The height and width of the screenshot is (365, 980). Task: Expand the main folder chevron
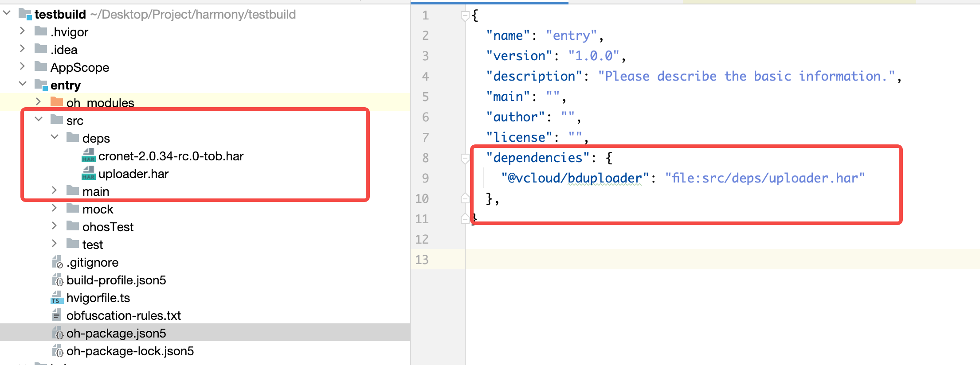point(54,190)
